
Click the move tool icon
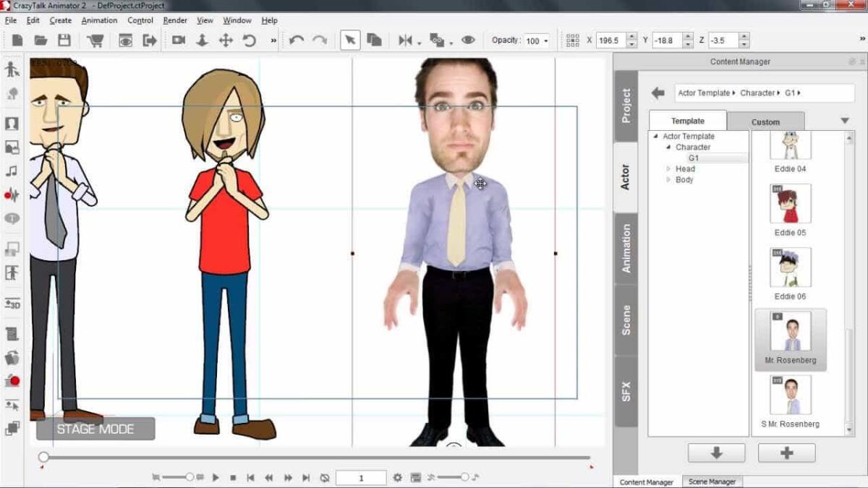pyautogui.click(x=226, y=40)
